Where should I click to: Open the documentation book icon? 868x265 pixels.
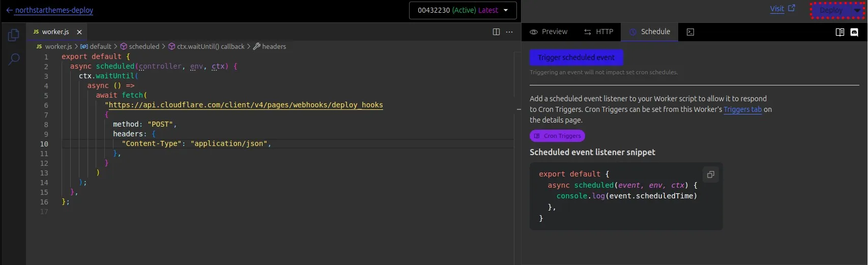click(x=840, y=32)
